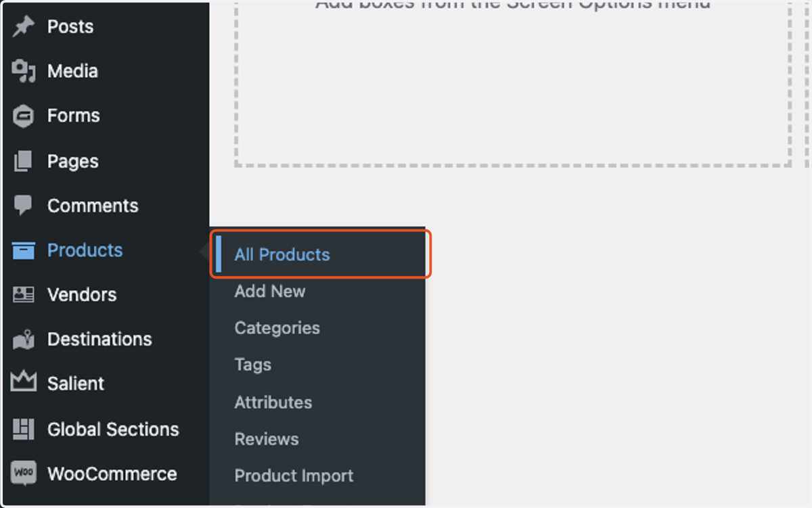
Task: Click the Vendors ID card icon
Action: 24,295
